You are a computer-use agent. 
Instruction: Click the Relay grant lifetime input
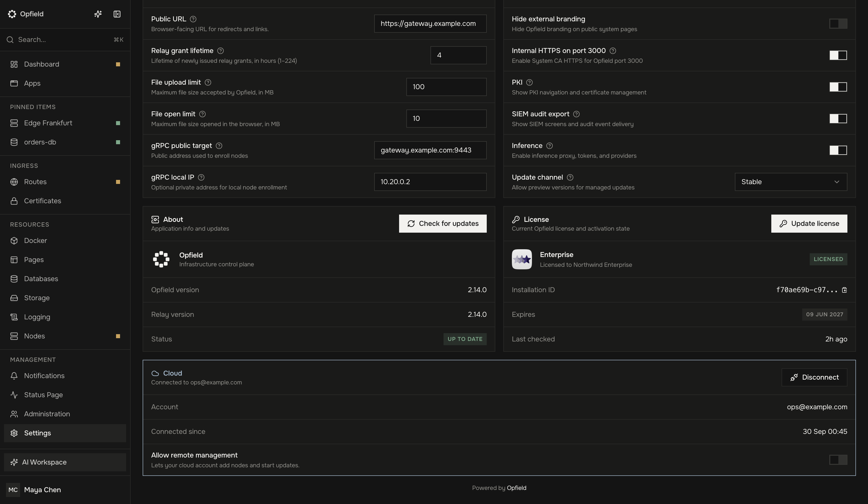coord(458,56)
